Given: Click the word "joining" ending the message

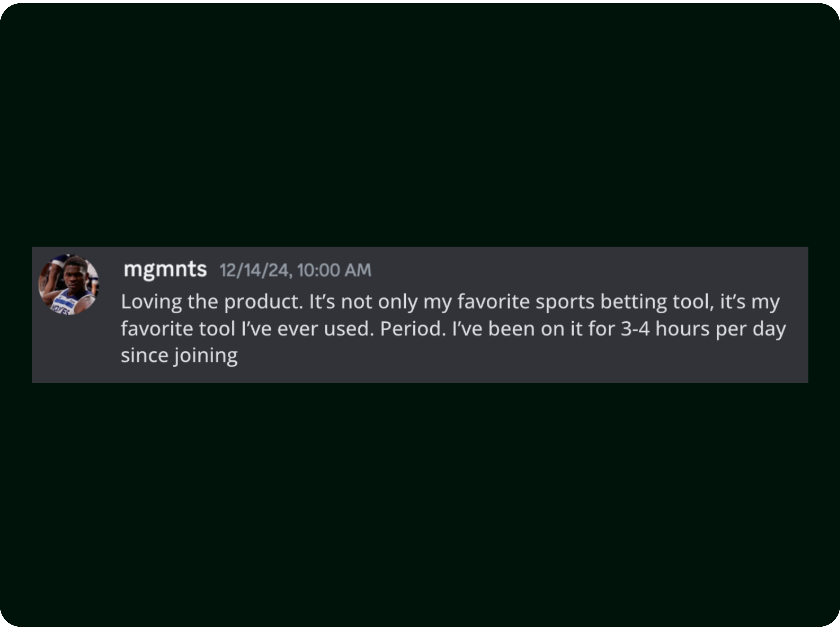Looking at the screenshot, I should 206,356.
